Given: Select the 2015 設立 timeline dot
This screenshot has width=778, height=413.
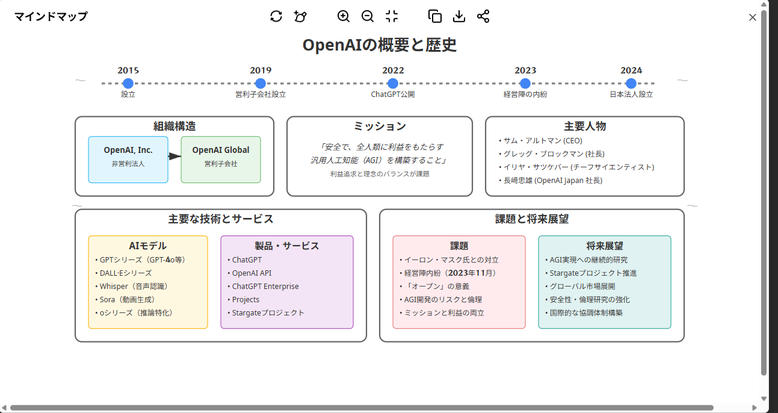Looking at the screenshot, I should click(128, 83).
